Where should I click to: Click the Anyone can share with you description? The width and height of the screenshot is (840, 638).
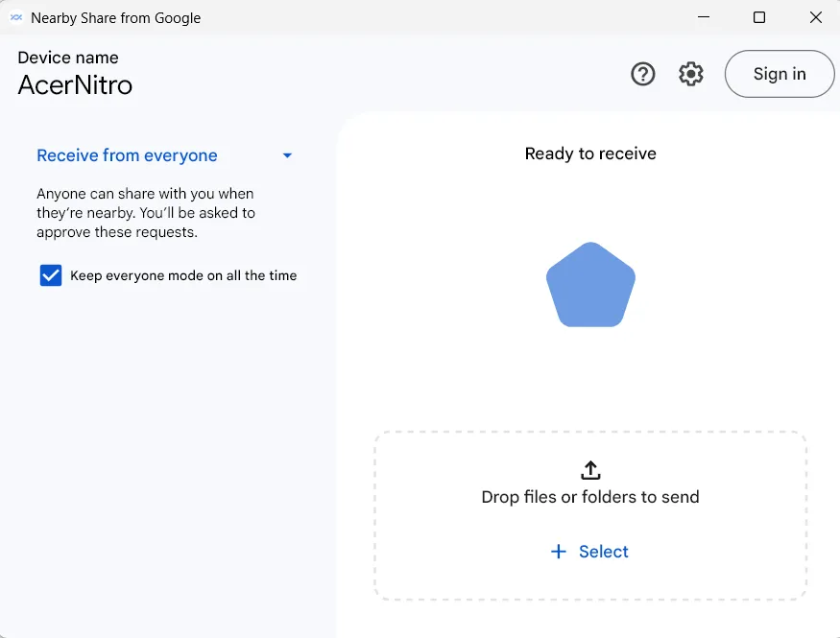pyautogui.click(x=146, y=213)
